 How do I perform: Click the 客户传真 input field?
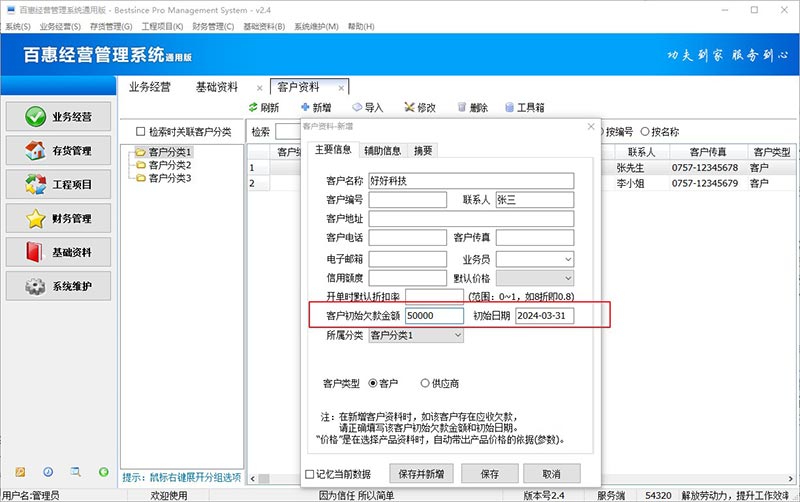(535, 237)
